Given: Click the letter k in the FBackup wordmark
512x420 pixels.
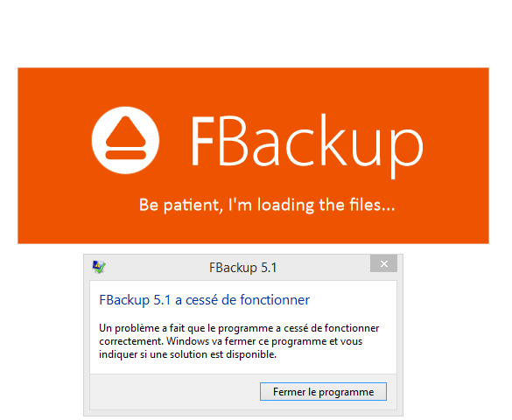Looking at the screenshot, I should pyautogui.click(x=333, y=140).
